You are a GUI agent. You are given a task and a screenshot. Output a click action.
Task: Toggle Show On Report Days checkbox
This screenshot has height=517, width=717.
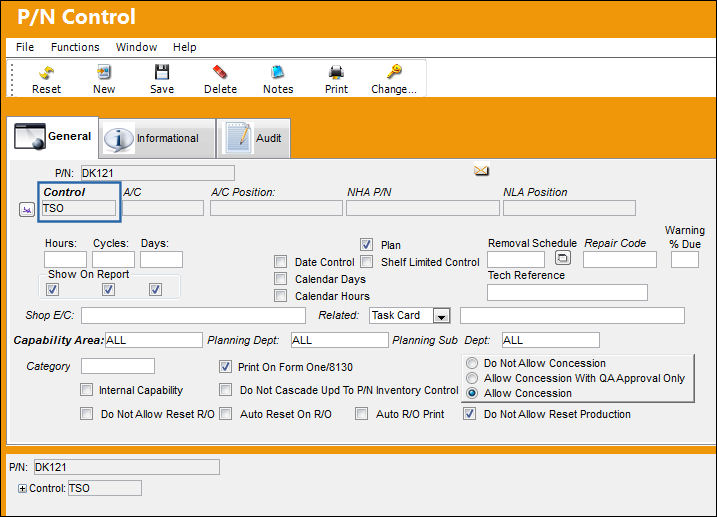coord(155,289)
